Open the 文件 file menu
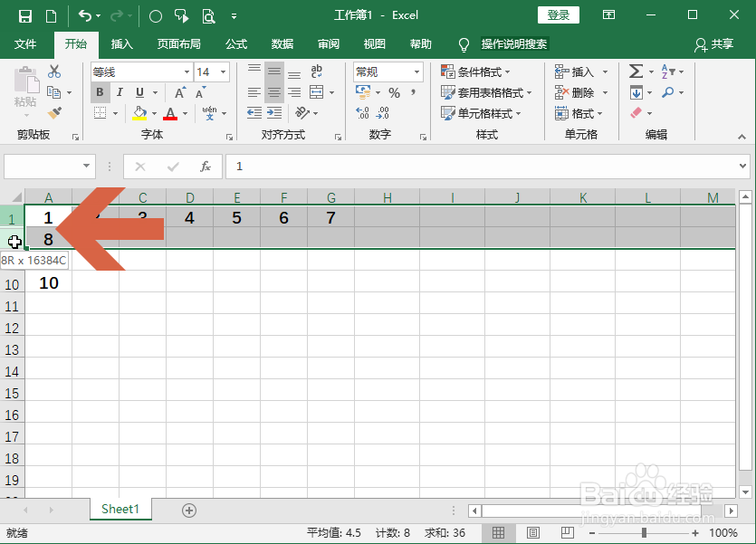The height and width of the screenshot is (544, 756). click(25, 44)
